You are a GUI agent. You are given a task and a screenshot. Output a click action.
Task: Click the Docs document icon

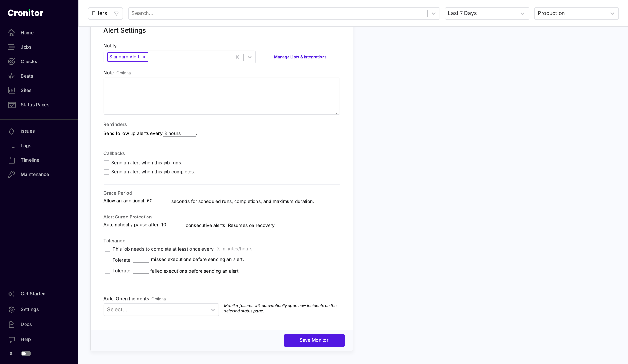tap(12, 324)
